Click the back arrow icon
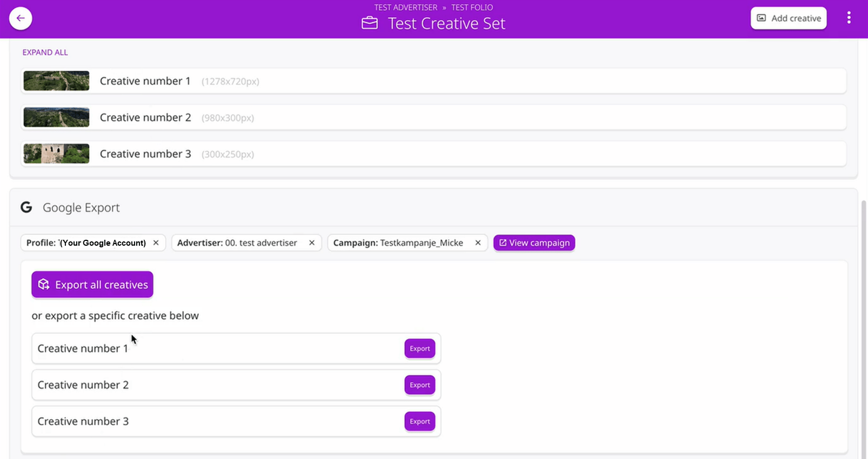This screenshot has height=459, width=868. click(x=21, y=18)
